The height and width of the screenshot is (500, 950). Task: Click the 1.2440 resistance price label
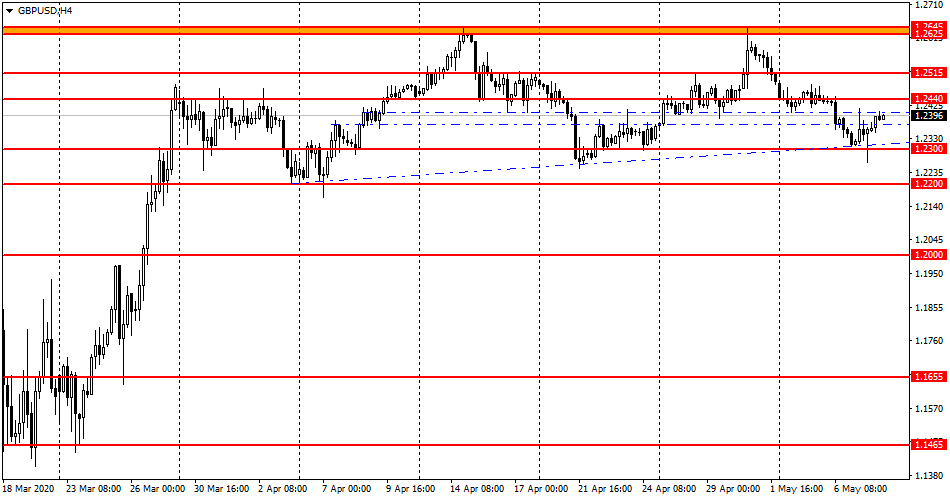coord(929,99)
